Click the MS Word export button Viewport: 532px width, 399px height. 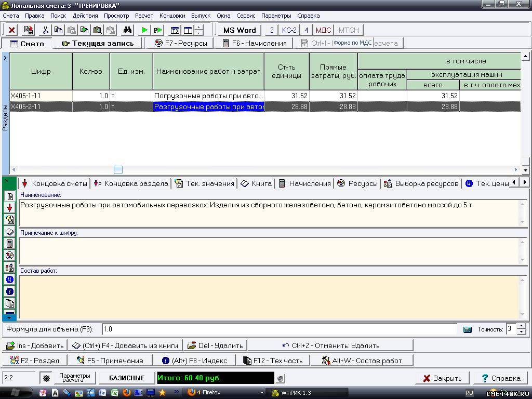coord(240,30)
